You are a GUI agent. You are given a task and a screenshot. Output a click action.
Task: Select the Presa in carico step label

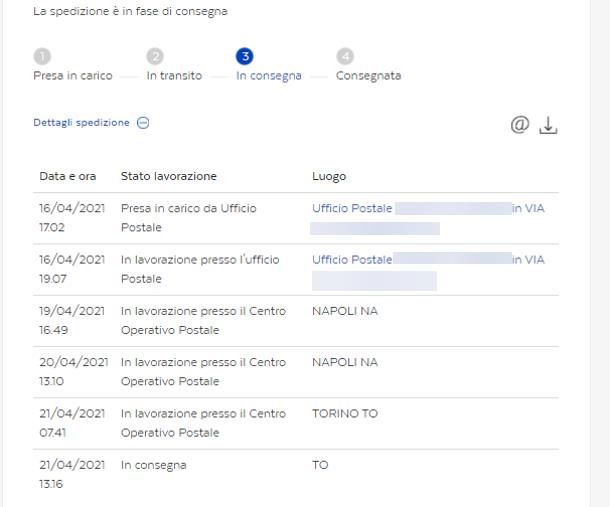tap(73, 75)
